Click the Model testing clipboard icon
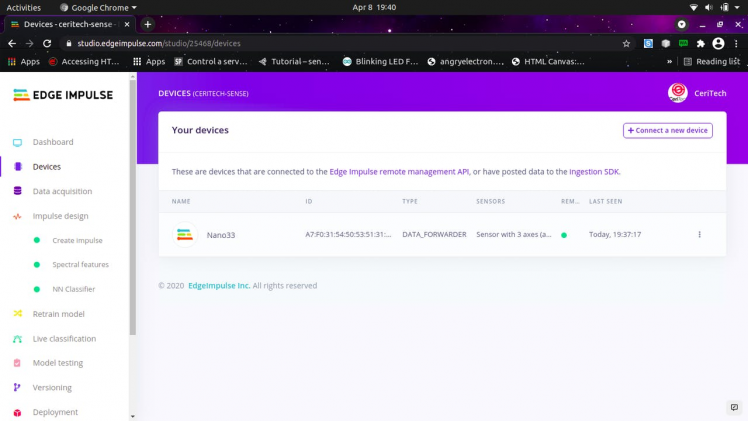The width and height of the screenshot is (748, 421). (17, 363)
